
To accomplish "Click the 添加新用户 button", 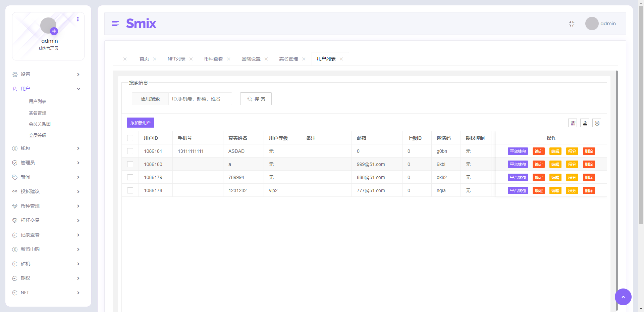I will click(x=140, y=123).
